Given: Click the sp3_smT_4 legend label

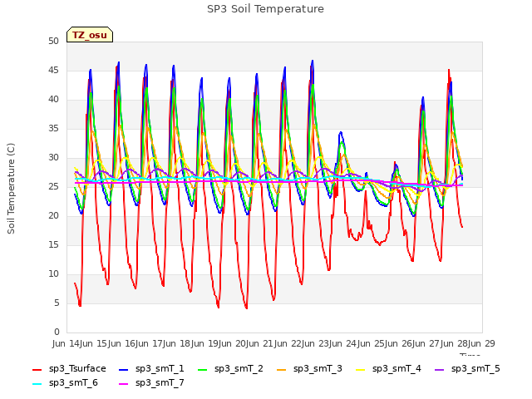Looking at the screenshot, I should (397, 368).
